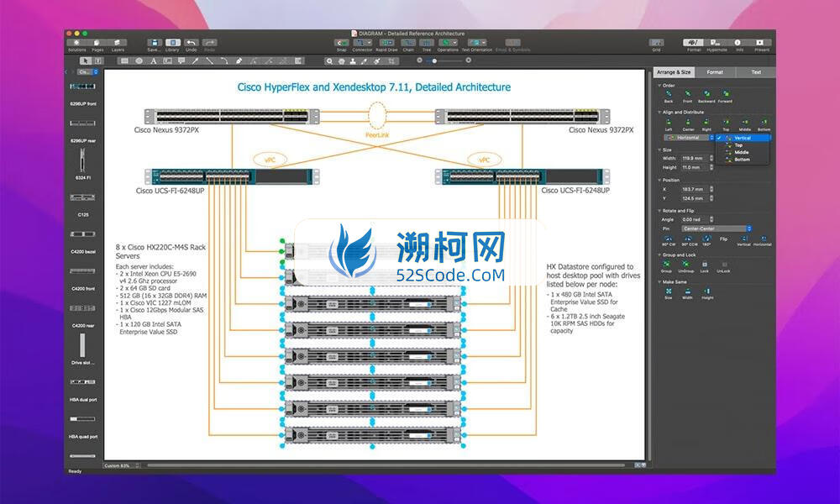Switch to the Arrange & Size tab
The width and height of the screenshot is (840, 504).
(x=674, y=71)
